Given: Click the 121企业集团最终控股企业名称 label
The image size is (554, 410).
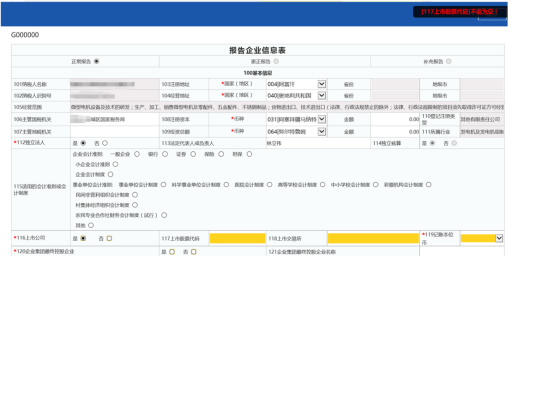Looking at the screenshot, I should point(302,252).
